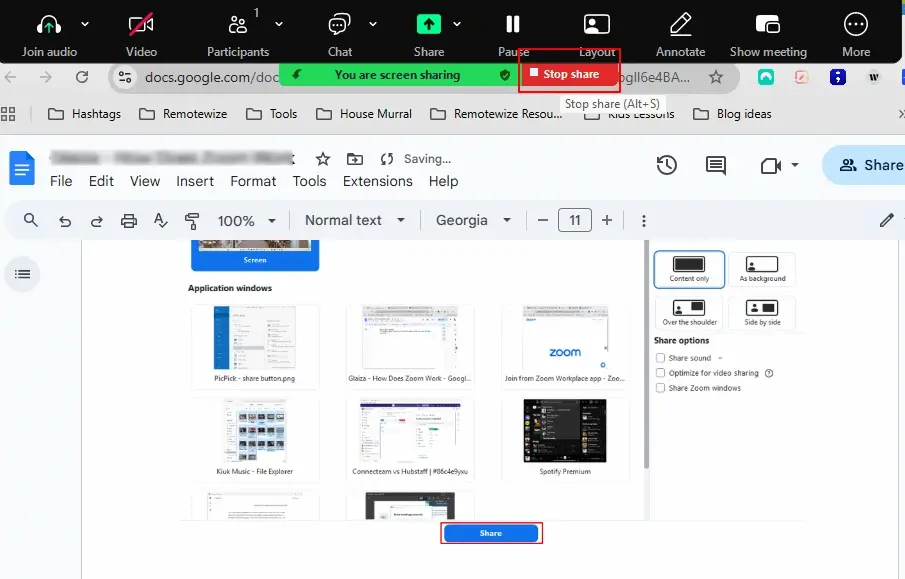Screen dimensions: 905x579
Task: Pause the screen share
Action: click(x=513, y=25)
